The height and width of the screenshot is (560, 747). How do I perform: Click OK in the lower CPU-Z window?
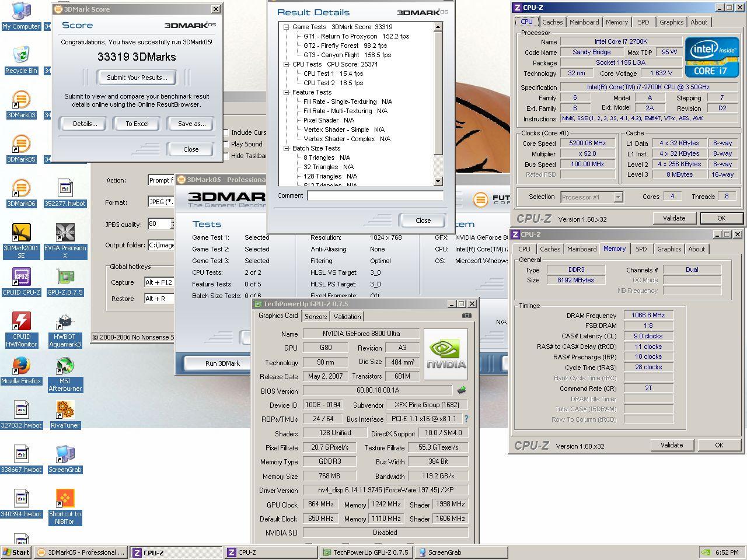[x=719, y=445]
